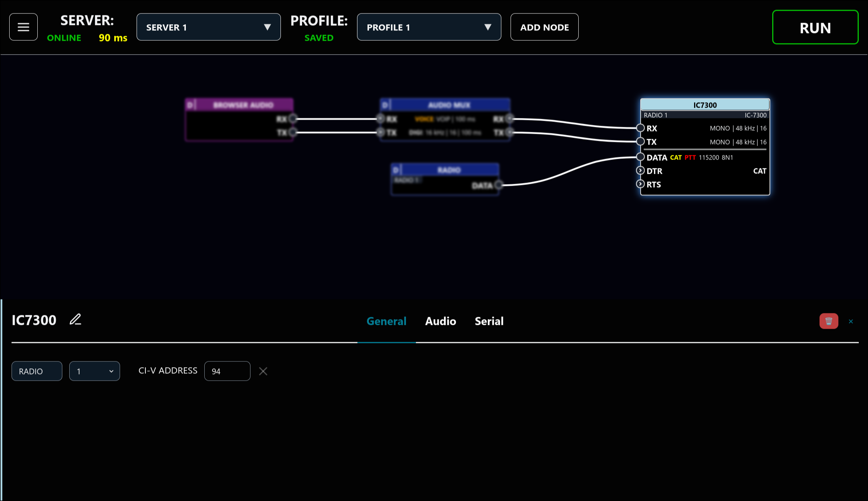Click the ADD NODE button

544,27
